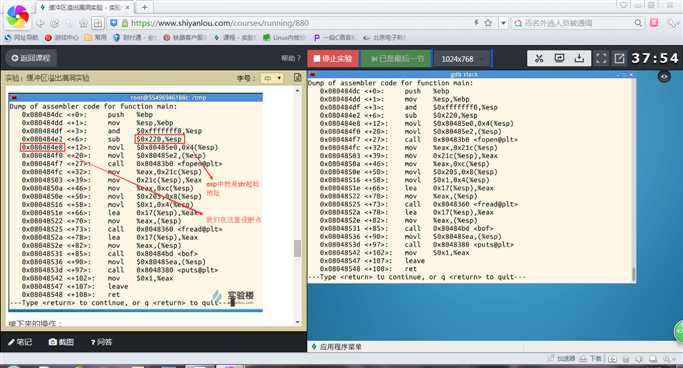Open the screenshot tab with camera icon
The width and height of the screenshot is (683, 368).
(x=61, y=342)
